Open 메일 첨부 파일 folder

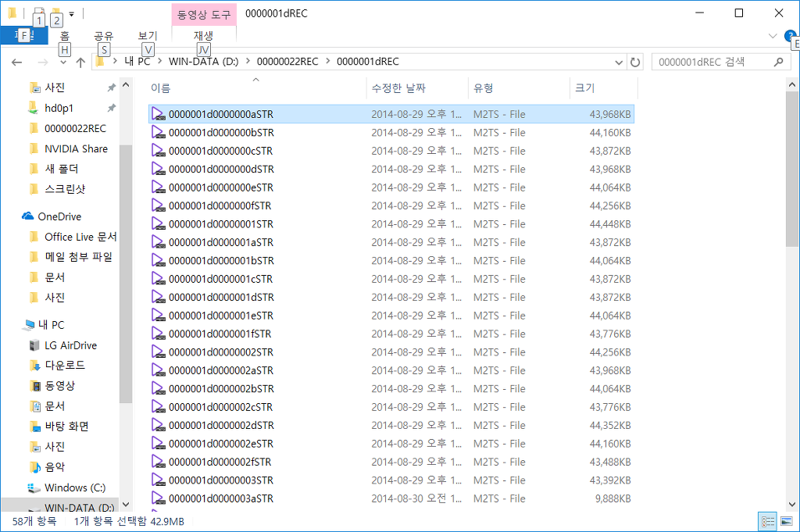pos(78,257)
